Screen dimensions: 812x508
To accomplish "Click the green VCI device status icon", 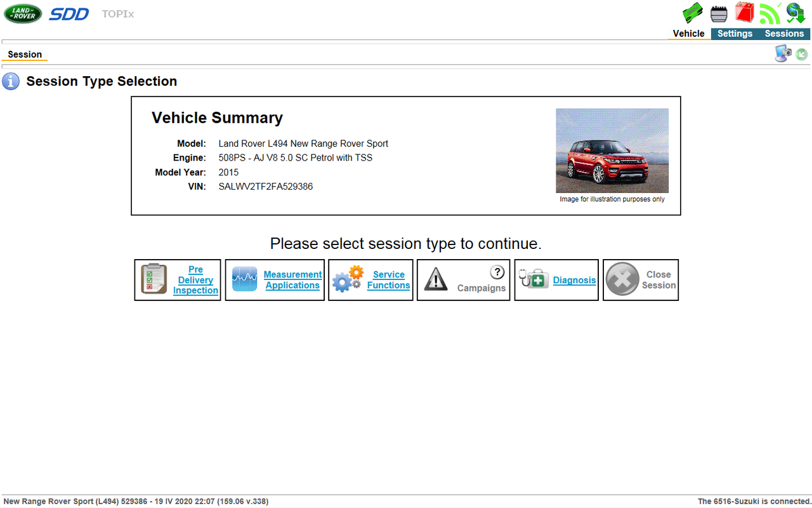I will (693, 13).
